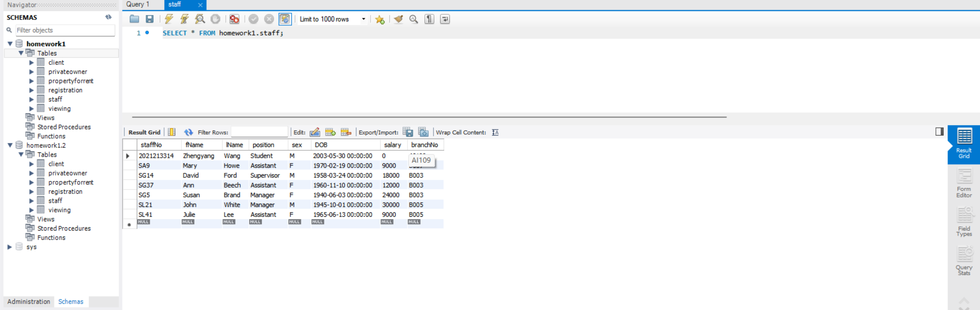
Task: Toggle the secondary sidebar panel icon
Action: tap(939, 132)
